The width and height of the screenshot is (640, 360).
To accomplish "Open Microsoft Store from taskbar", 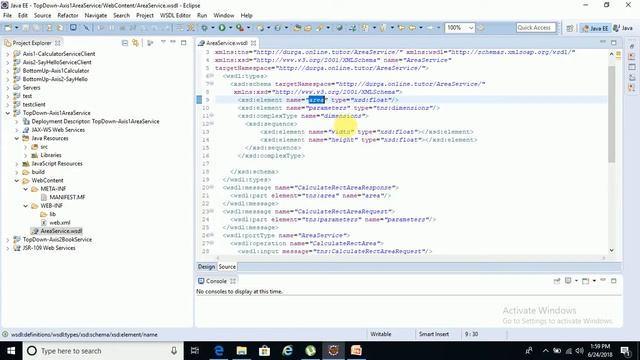I will pyautogui.click(x=264, y=351).
